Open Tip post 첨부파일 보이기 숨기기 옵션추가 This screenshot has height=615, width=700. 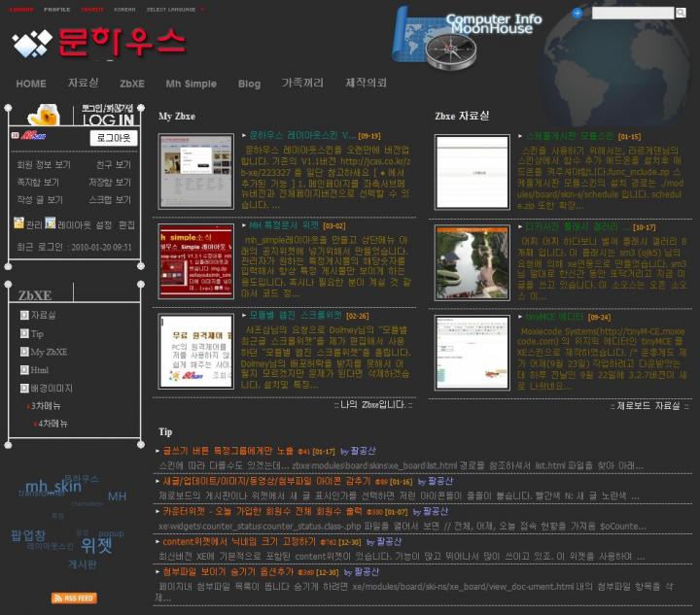(x=228, y=571)
